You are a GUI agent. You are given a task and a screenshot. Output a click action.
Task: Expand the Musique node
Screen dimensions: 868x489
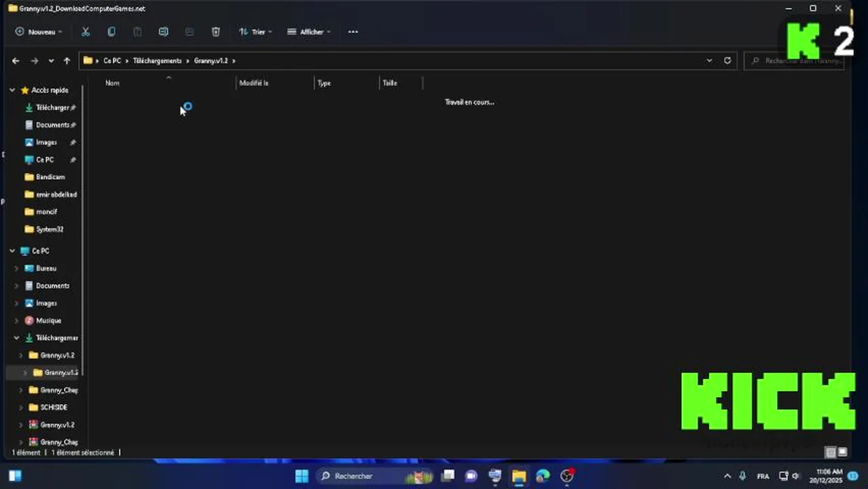point(17,321)
